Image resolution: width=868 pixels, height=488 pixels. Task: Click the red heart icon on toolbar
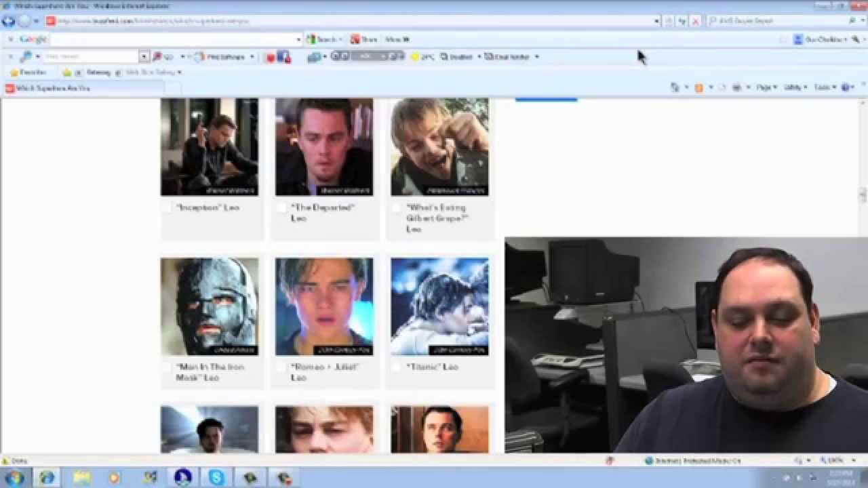(x=269, y=57)
